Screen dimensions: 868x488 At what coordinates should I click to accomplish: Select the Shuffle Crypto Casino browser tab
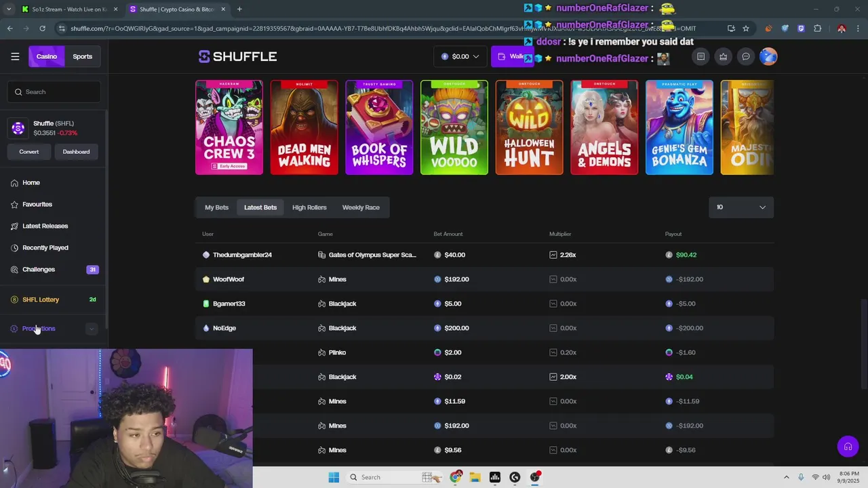click(176, 9)
